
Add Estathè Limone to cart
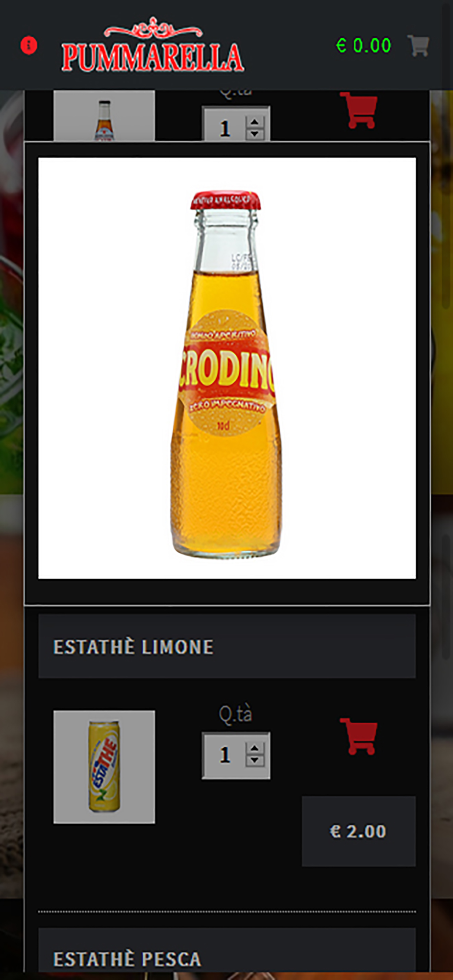coord(359,736)
